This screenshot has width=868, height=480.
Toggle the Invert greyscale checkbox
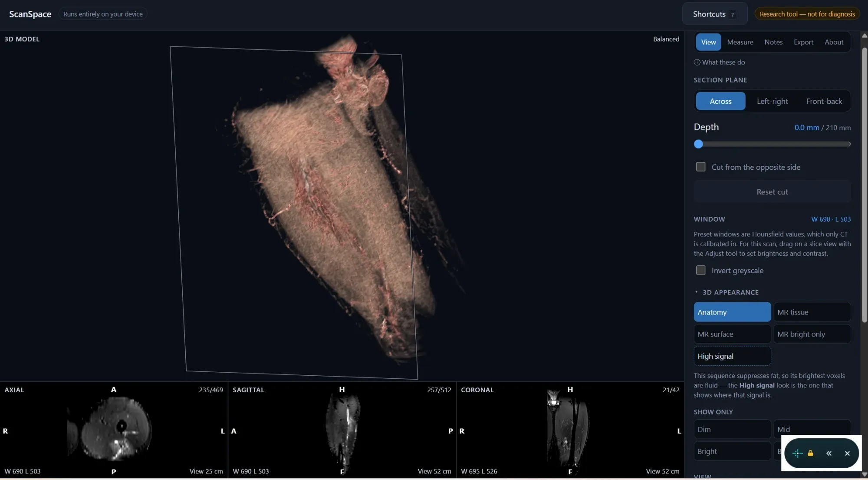[700, 270]
